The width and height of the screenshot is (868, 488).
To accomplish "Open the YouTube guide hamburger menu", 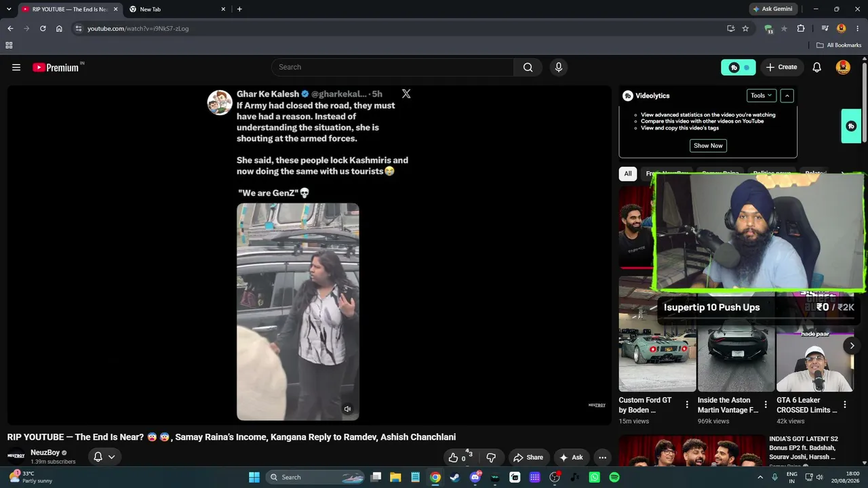I will click(x=16, y=67).
